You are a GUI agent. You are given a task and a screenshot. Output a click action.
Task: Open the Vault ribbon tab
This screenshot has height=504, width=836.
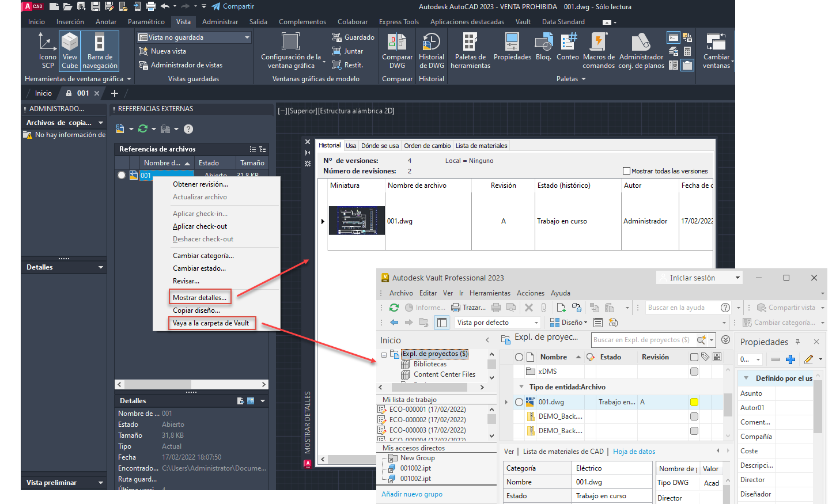click(523, 22)
